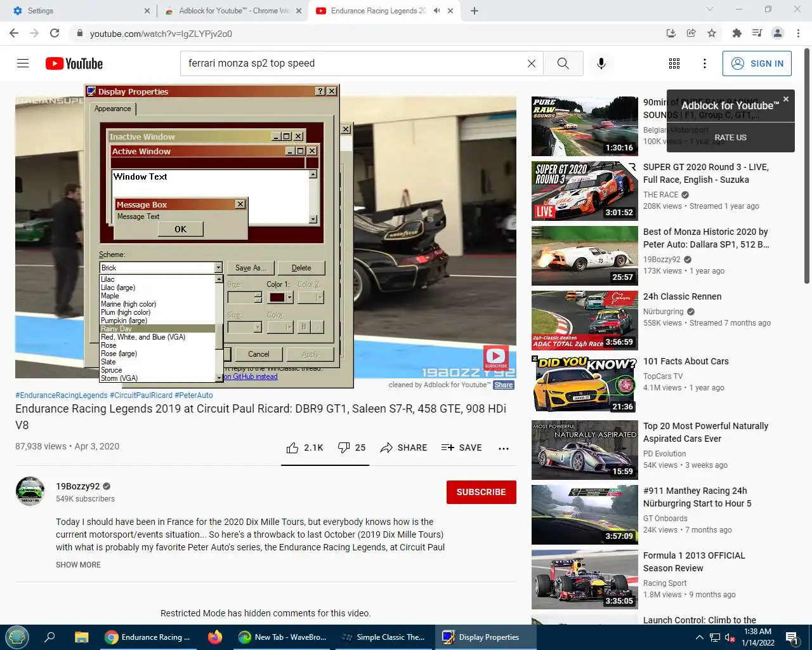Open a new Chrome tab
812x650 pixels.
coord(475,11)
